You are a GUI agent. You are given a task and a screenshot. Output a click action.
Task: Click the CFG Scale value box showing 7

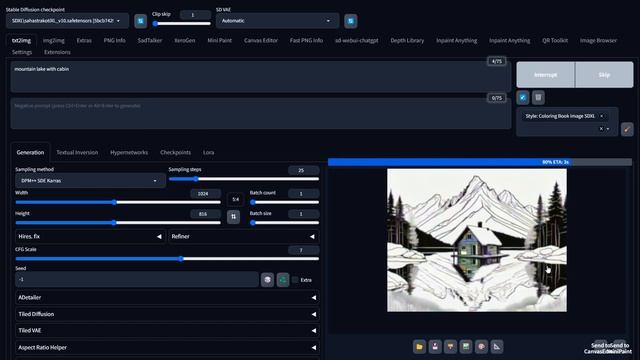click(x=303, y=250)
